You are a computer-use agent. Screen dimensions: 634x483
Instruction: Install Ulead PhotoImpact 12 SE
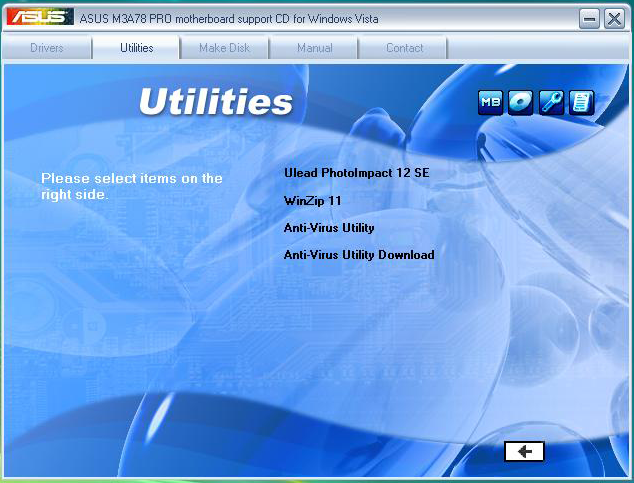[x=357, y=173]
